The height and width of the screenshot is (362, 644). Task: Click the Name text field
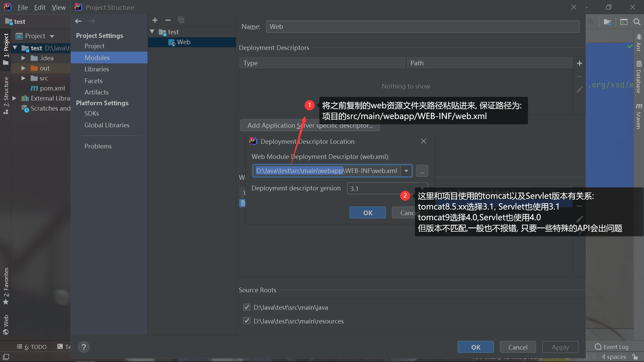423,26
